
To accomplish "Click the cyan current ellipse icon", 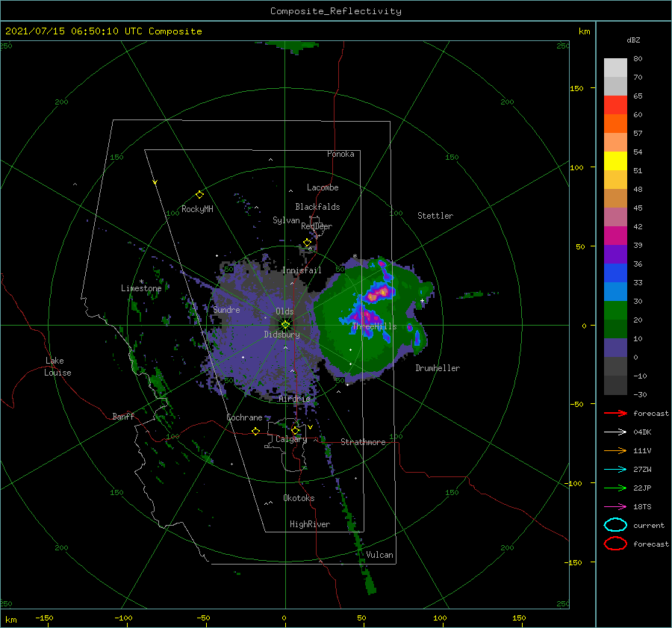I will coord(615,525).
